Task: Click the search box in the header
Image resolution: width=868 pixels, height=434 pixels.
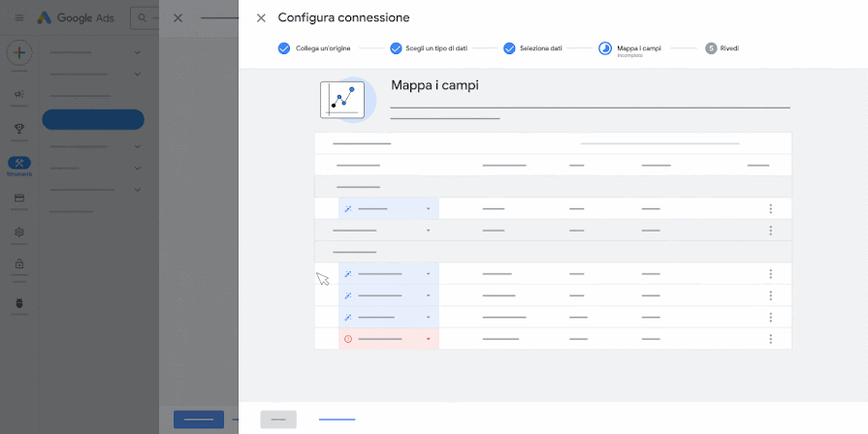Action: click(x=145, y=18)
